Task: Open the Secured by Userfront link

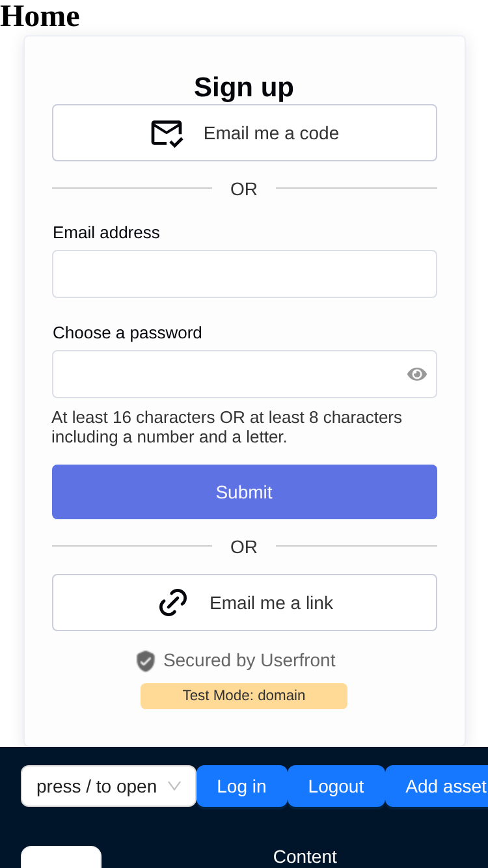Action: [249, 660]
